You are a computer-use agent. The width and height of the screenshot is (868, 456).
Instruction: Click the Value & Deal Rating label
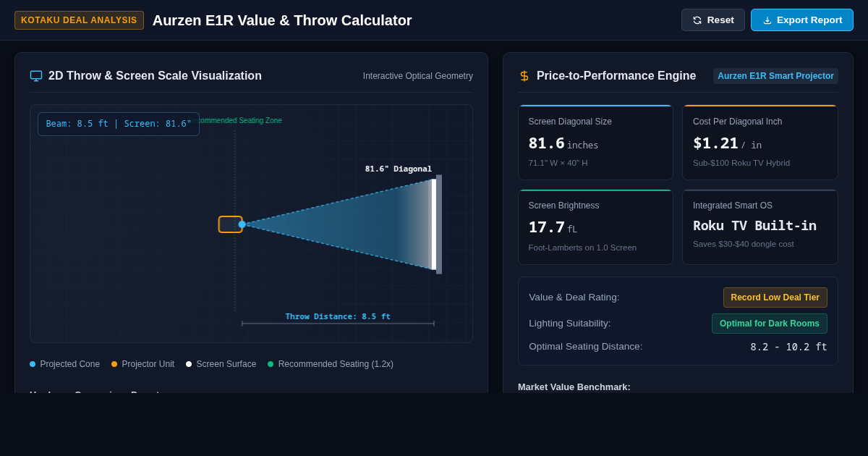574,297
